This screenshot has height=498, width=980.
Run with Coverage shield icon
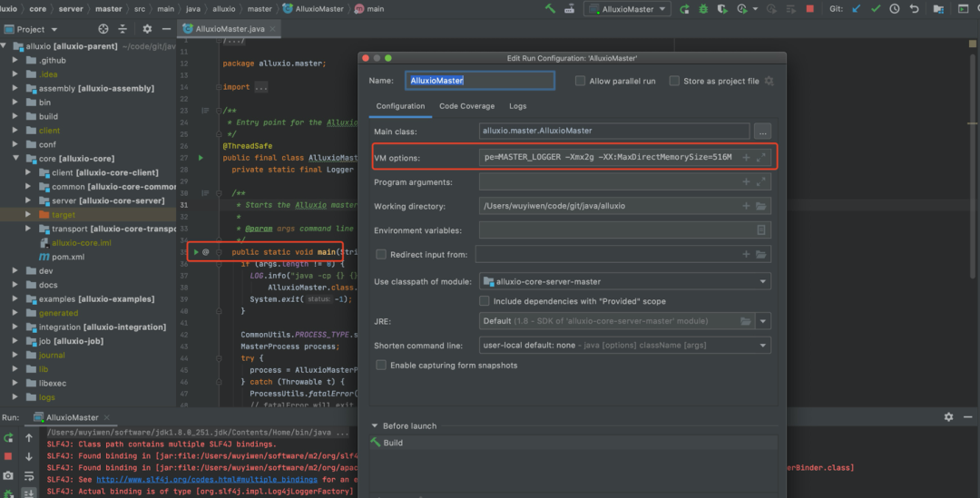[722, 9]
